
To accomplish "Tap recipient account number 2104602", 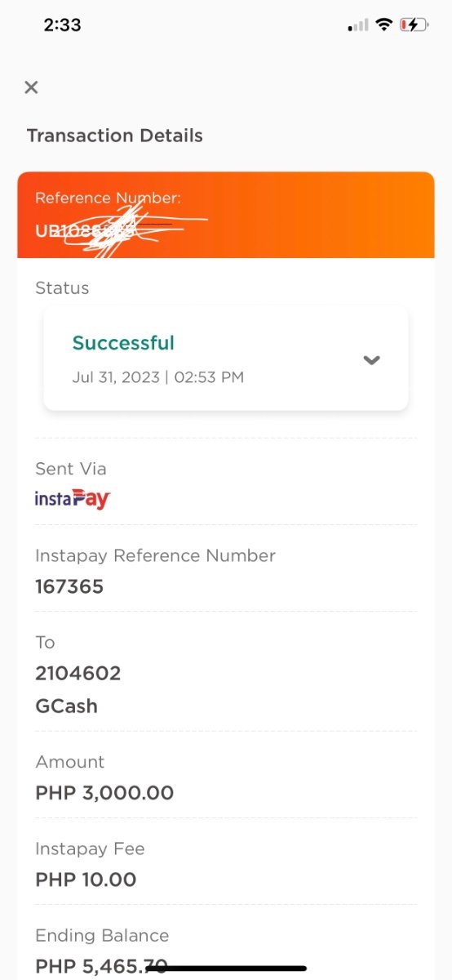I will coord(78,673).
